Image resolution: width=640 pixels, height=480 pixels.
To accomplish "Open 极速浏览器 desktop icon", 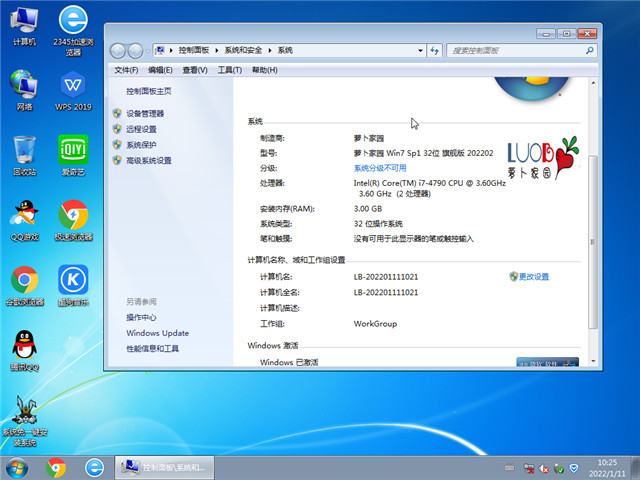I will [x=73, y=221].
